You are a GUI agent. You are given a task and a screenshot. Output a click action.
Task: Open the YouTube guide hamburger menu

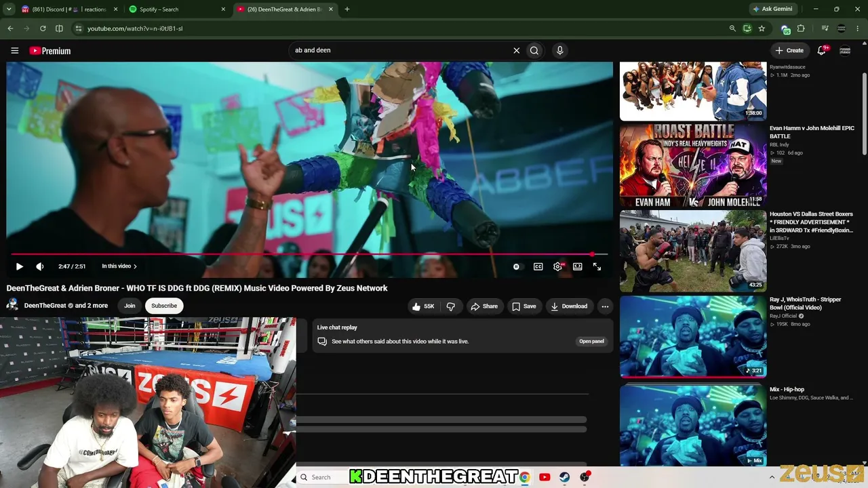[14, 51]
